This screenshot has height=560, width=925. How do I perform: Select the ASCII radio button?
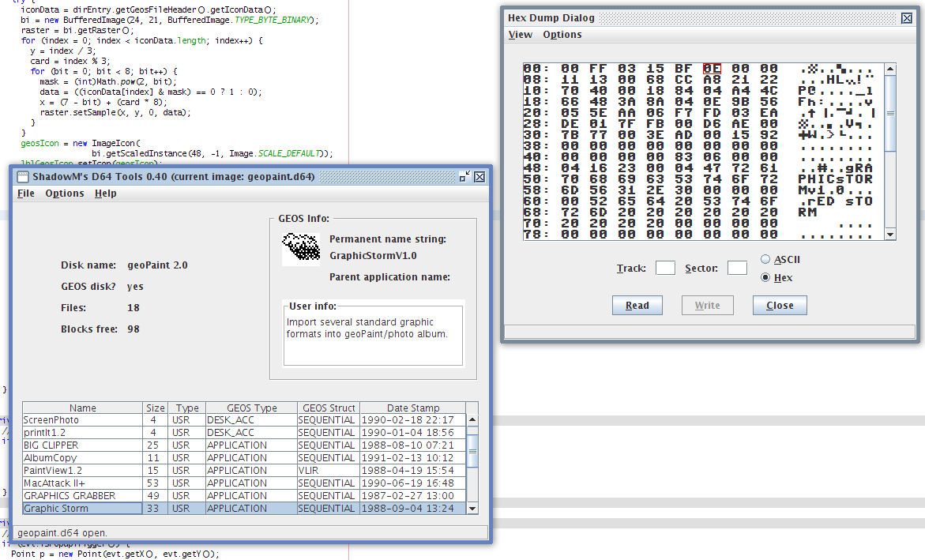765,260
